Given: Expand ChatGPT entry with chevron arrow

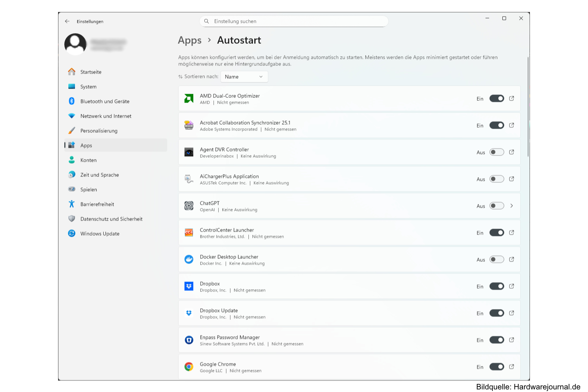Looking at the screenshot, I should [x=511, y=206].
